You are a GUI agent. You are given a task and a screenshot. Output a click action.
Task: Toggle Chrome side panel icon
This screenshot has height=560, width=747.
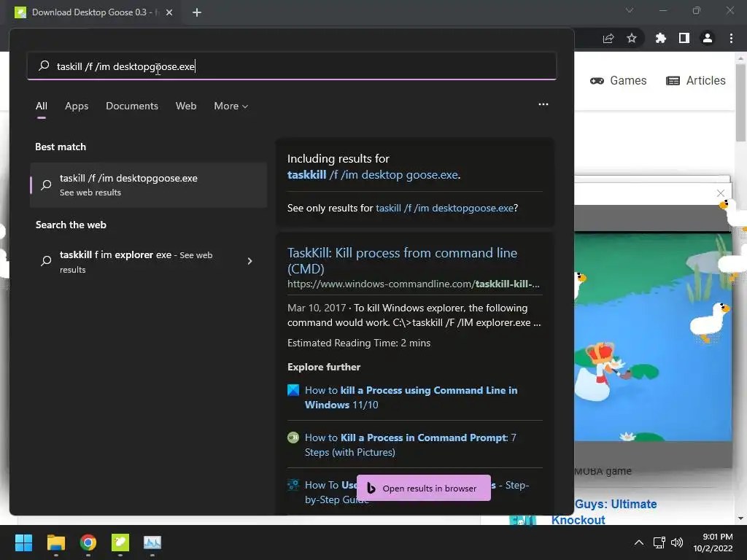click(x=684, y=38)
